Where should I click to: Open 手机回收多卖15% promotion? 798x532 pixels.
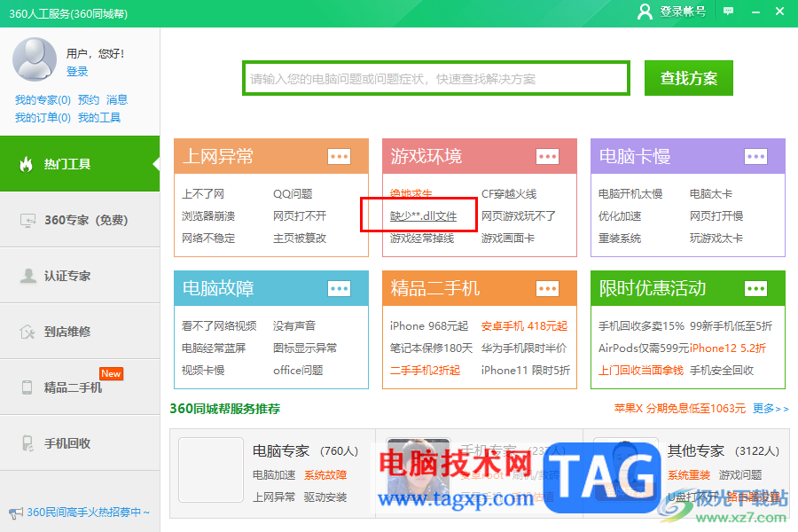[641, 325]
